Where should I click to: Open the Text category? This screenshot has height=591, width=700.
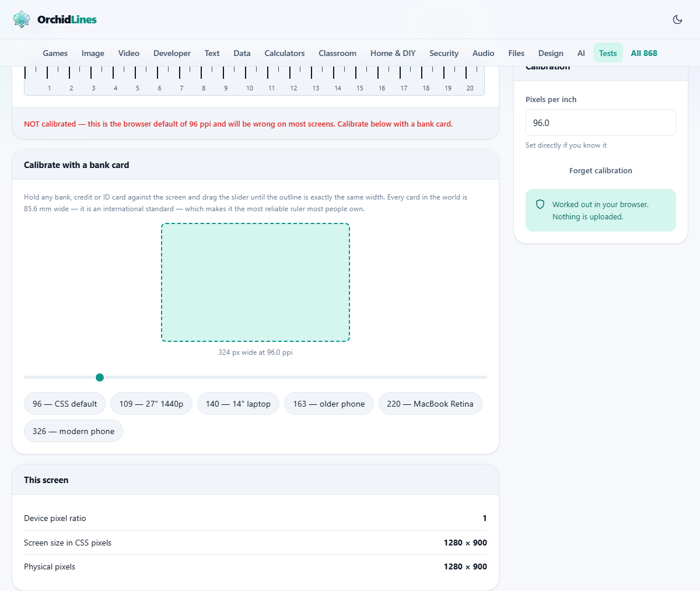pyautogui.click(x=212, y=53)
